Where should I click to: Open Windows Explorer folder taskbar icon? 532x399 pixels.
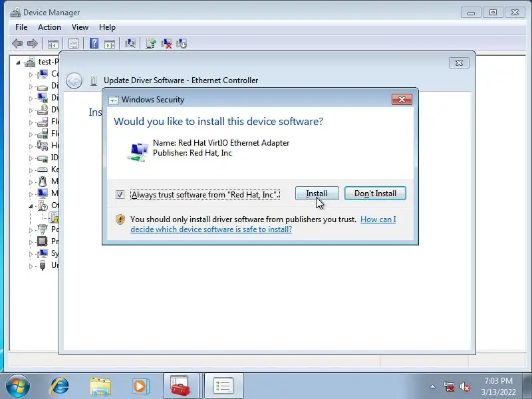(100, 386)
